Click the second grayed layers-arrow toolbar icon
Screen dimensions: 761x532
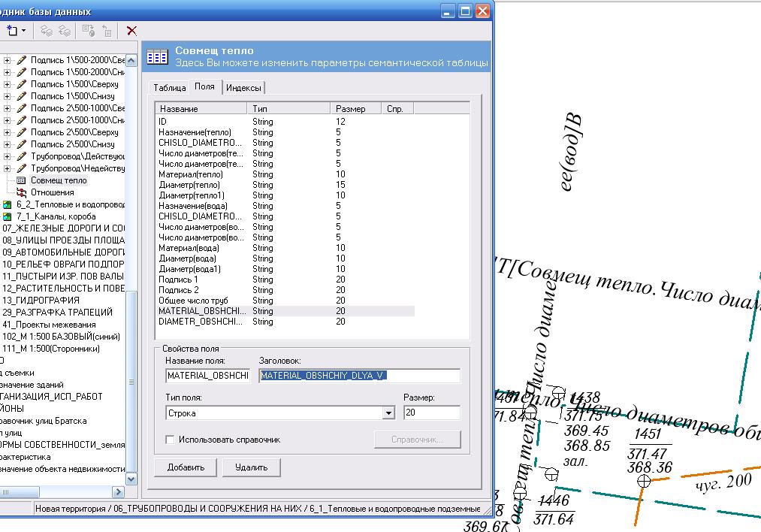coord(65,31)
